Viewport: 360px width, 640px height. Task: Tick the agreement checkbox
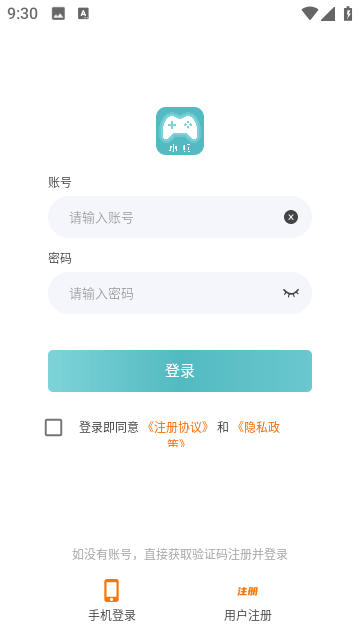click(53, 428)
